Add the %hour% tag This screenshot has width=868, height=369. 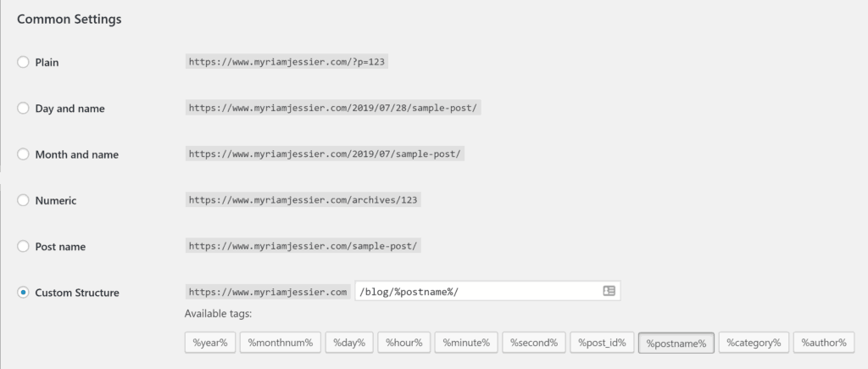pyautogui.click(x=404, y=343)
